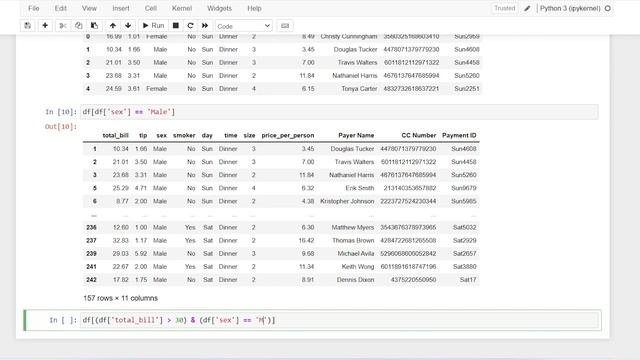Click the Payer Name column header
This screenshot has width=640, height=360.
(x=356, y=135)
